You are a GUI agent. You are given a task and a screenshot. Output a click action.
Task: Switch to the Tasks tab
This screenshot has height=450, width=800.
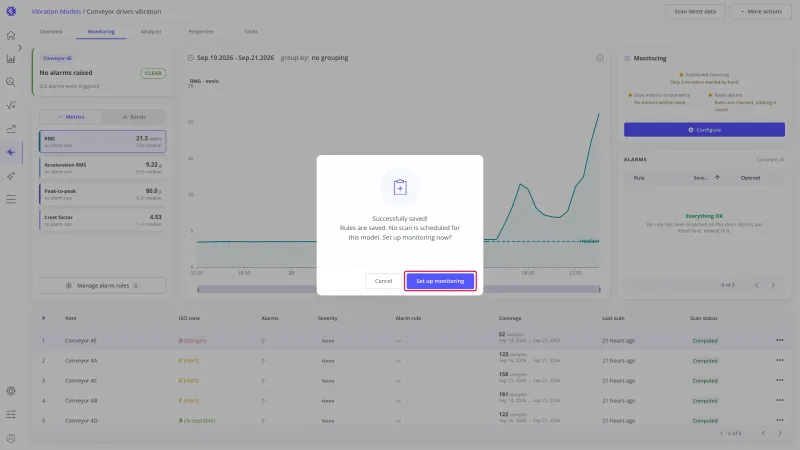[x=251, y=32]
